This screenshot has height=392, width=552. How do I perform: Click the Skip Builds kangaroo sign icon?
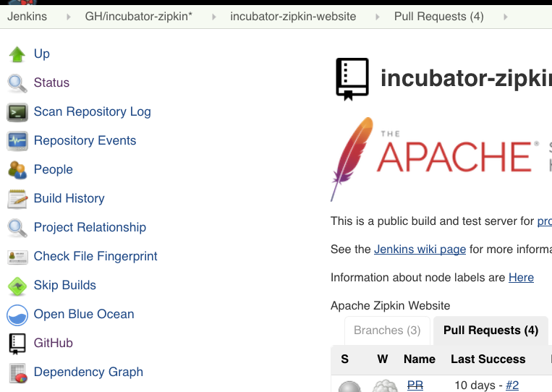[x=17, y=286]
